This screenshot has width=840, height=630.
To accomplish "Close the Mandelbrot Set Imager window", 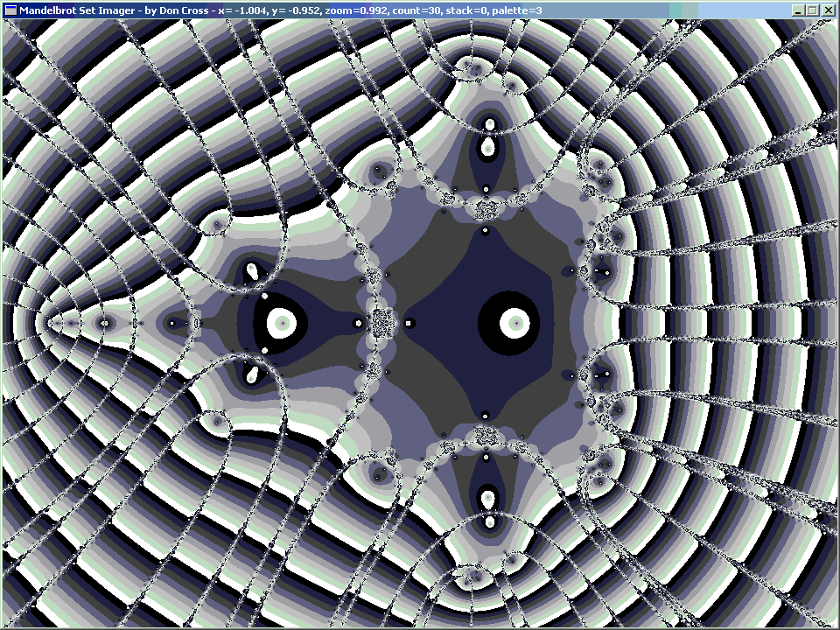I will pyautogui.click(x=828, y=10).
